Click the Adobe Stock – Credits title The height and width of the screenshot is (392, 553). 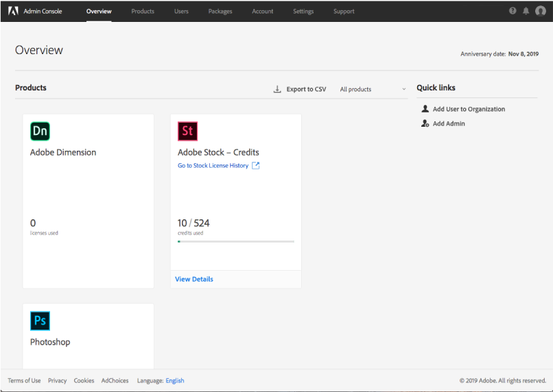pos(218,152)
